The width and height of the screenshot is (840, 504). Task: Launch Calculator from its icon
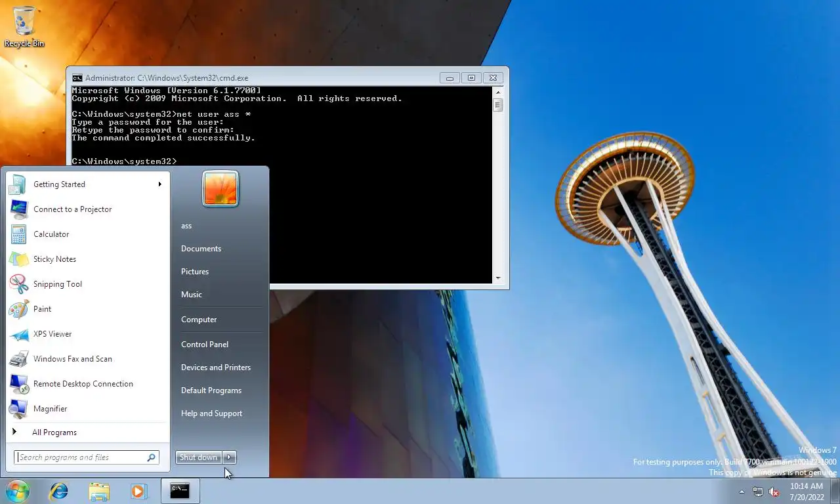click(x=18, y=234)
